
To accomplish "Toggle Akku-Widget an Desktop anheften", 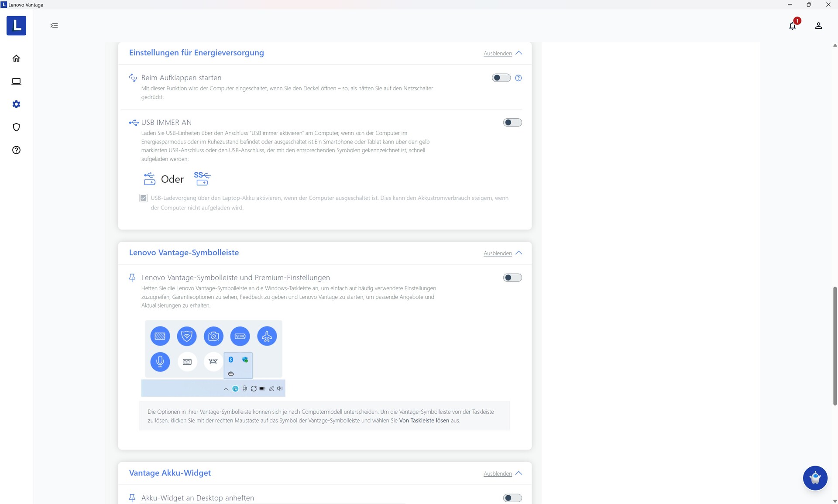I will click(512, 498).
